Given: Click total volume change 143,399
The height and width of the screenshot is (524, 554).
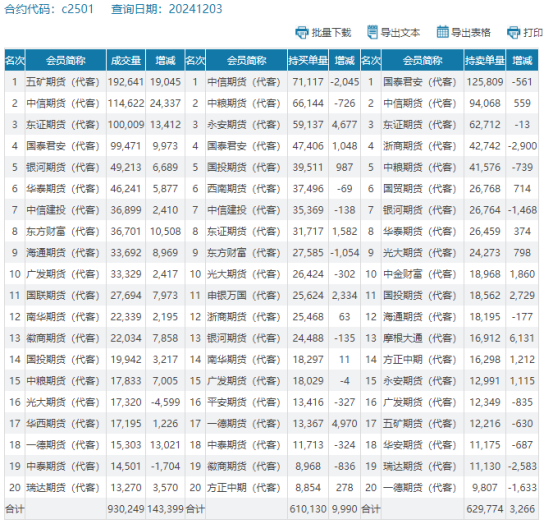Looking at the screenshot, I should (165, 509).
